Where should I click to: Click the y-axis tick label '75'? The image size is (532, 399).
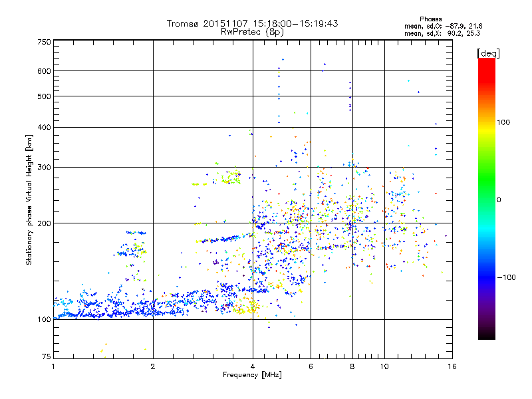tap(47, 356)
